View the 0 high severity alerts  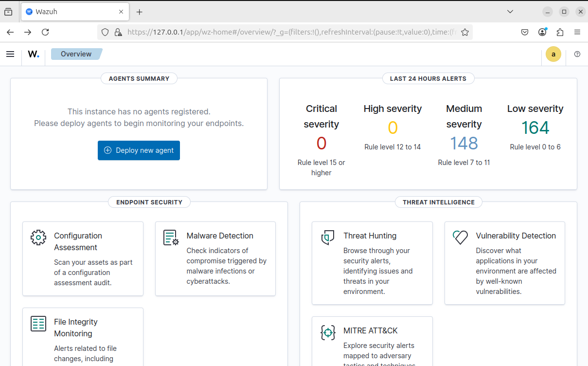pos(393,128)
